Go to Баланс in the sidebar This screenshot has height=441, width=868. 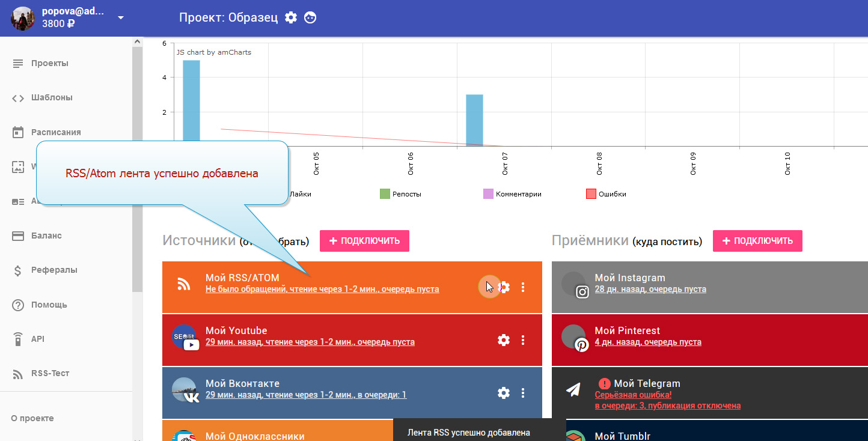pos(46,236)
